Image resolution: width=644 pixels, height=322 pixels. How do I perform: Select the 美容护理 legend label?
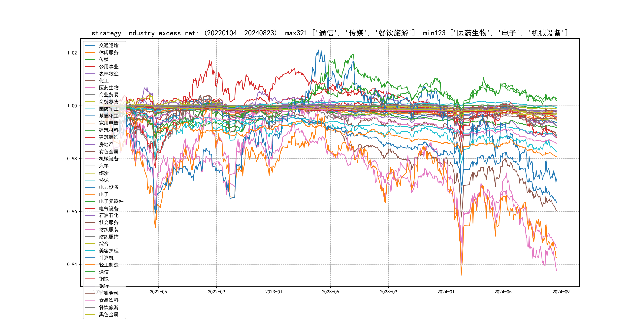[109, 251]
